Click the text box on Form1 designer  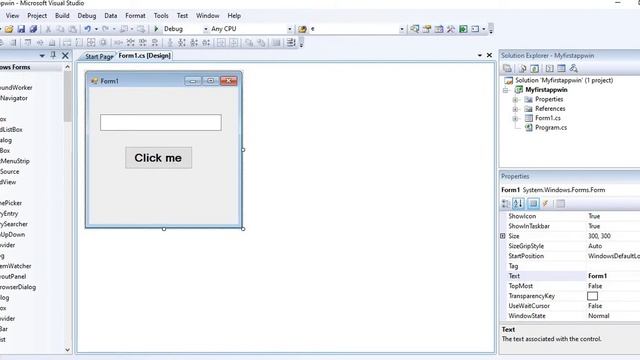tap(161, 122)
